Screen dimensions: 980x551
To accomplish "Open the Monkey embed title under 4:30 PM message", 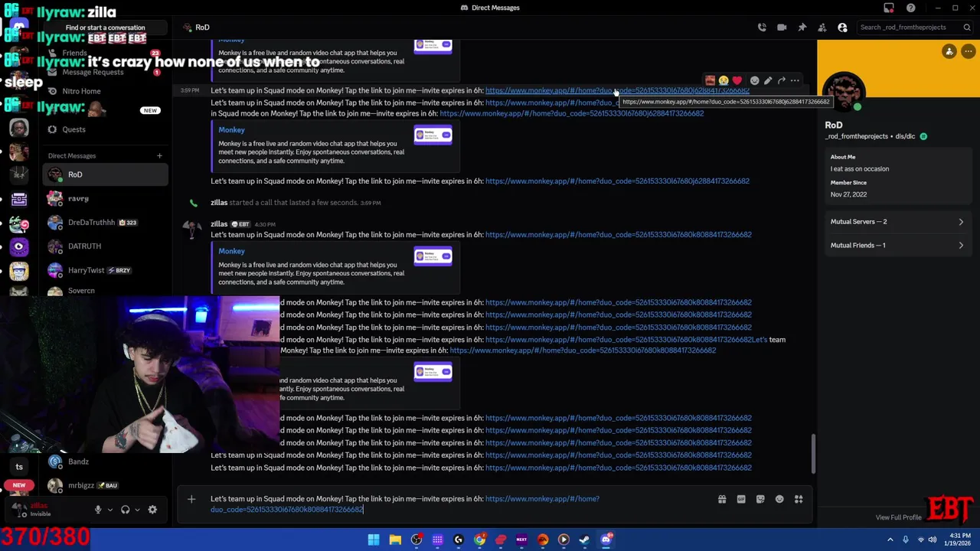I will [231, 252].
